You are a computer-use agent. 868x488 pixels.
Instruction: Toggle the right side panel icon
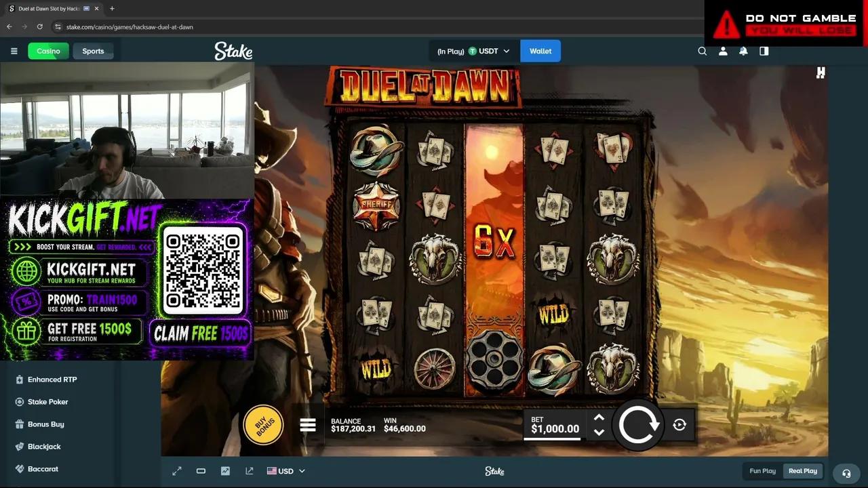764,51
